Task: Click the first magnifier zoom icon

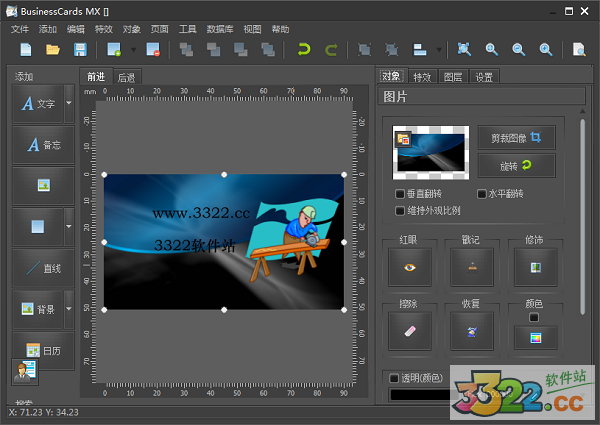Action: (491, 50)
